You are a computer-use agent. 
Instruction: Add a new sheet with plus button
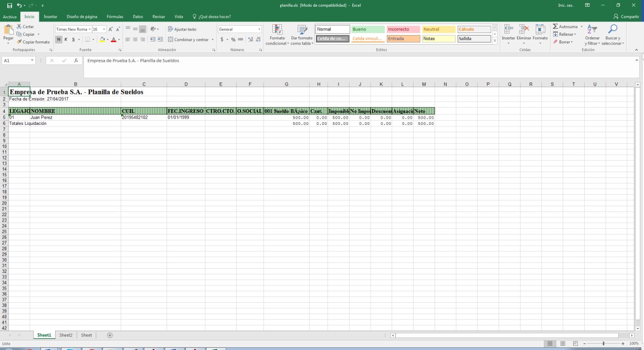click(x=110, y=335)
